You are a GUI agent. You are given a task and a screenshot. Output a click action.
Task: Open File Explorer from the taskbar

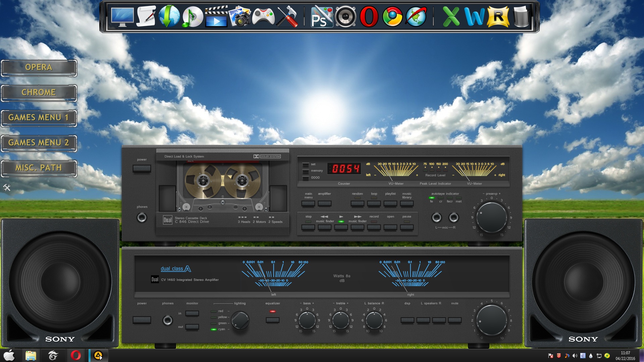coord(31,356)
